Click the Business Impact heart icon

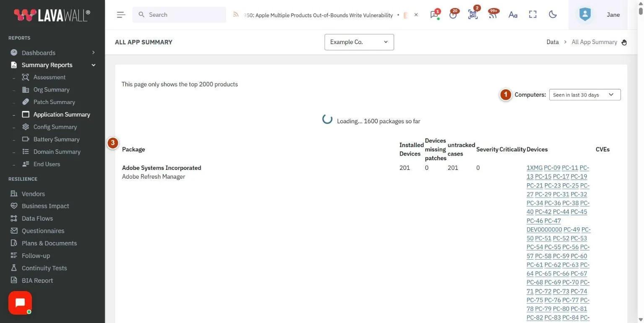[14, 206]
